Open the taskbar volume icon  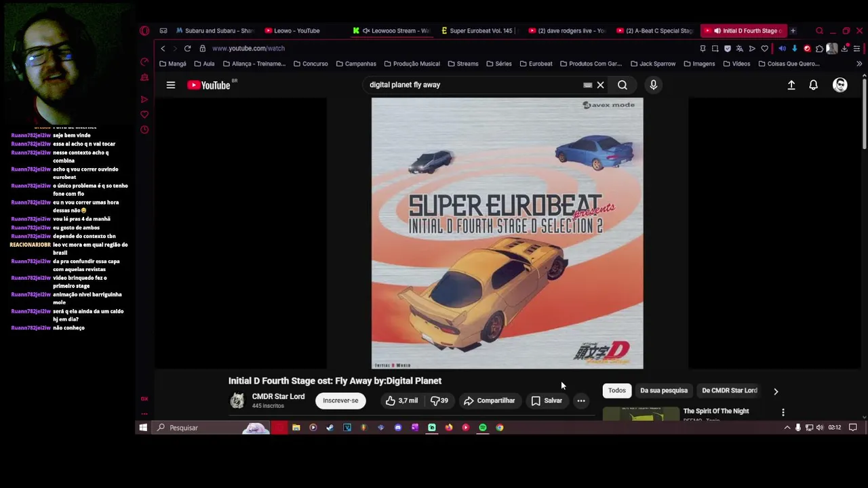pos(820,428)
